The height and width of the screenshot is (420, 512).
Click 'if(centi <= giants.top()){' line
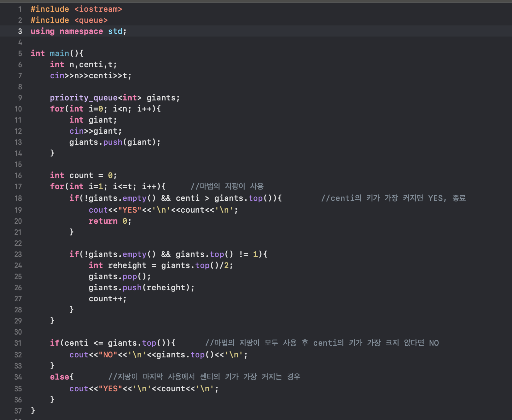[x=113, y=343]
